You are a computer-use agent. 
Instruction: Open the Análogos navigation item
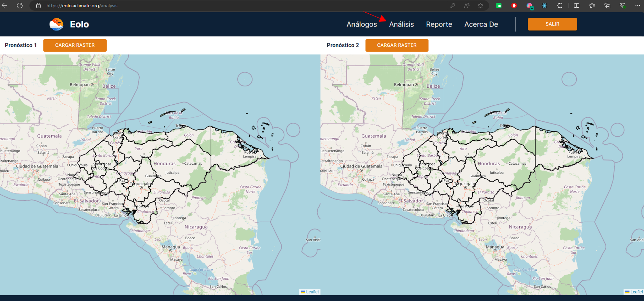[362, 24]
